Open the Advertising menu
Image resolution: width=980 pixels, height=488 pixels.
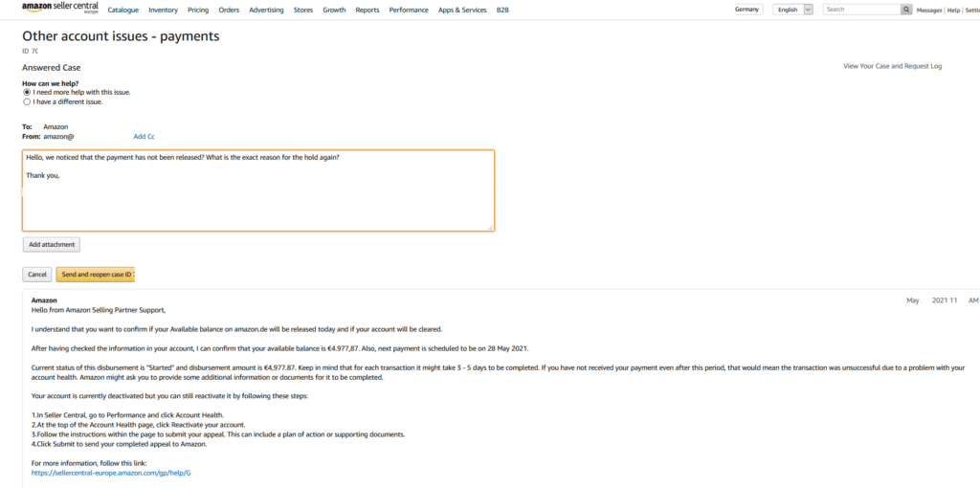click(x=266, y=10)
